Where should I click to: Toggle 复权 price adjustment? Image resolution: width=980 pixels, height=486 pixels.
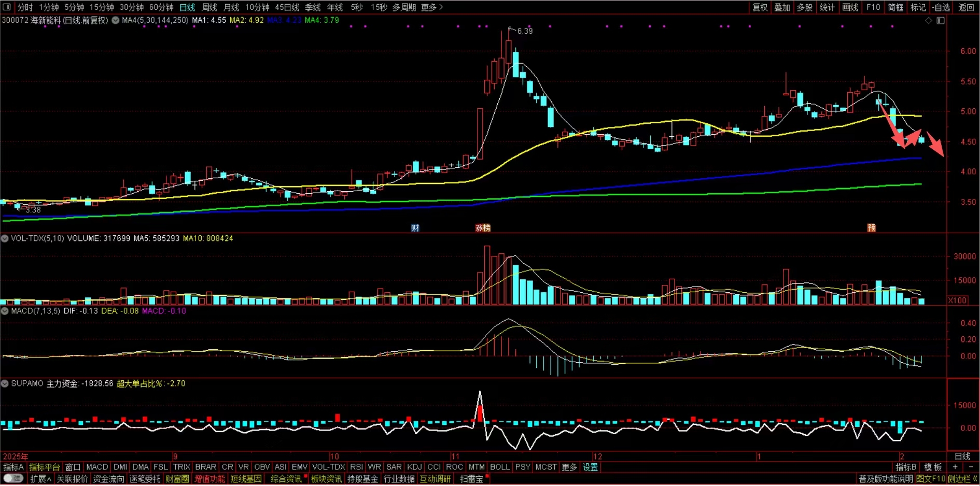click(x=760, y=7)
